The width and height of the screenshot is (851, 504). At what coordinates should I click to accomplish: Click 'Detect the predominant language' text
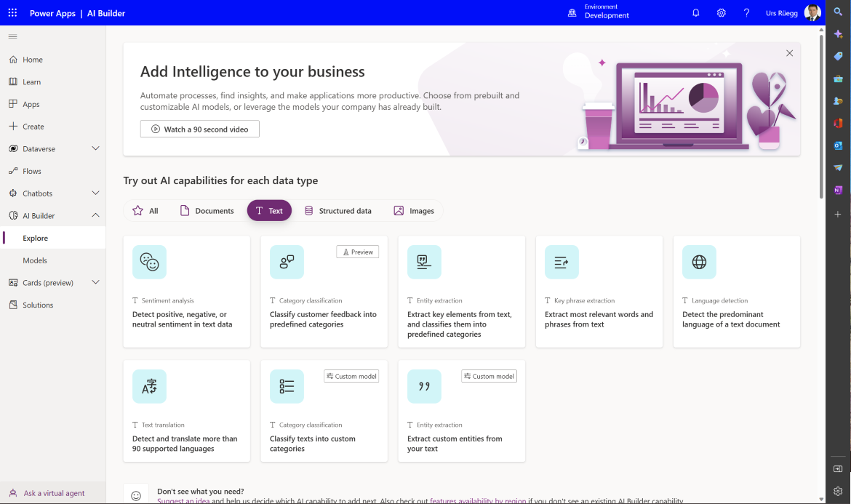(731, 319)
